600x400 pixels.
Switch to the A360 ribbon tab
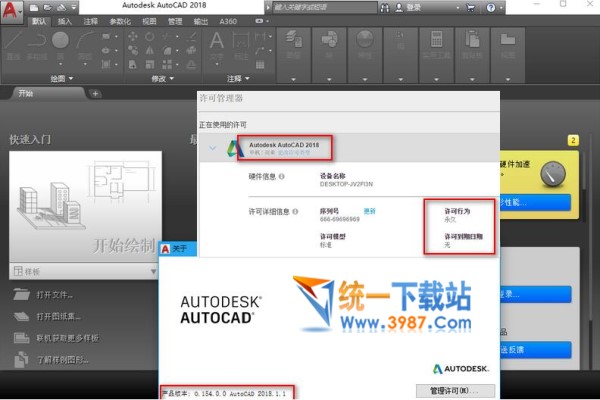tap(228, 21)
